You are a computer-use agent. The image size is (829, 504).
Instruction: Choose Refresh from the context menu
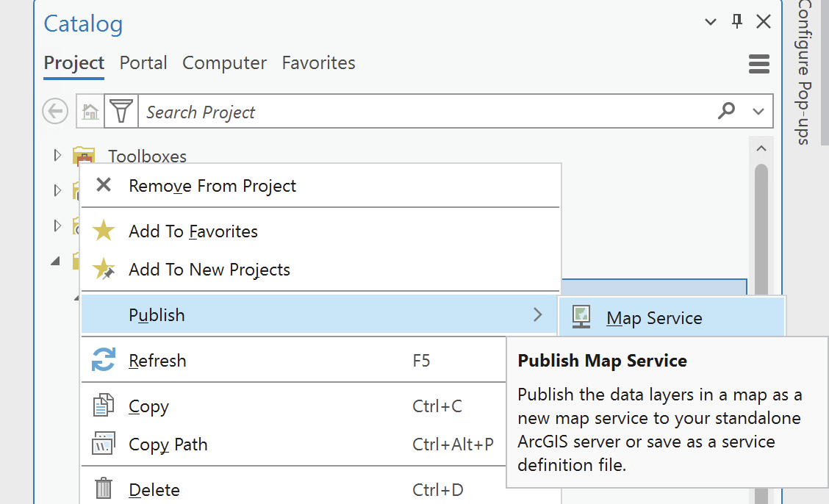[294, 361]
